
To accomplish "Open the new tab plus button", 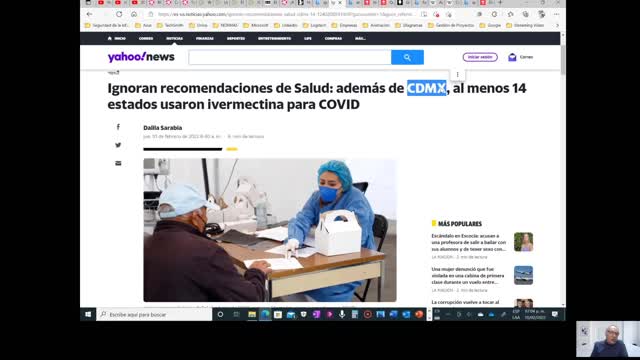I will [x=500, y=2].
